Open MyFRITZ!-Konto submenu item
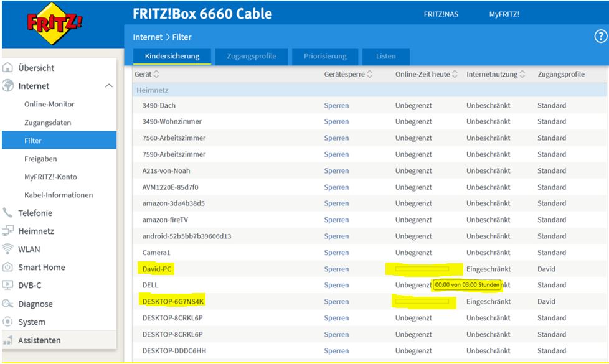 point(50,177)
